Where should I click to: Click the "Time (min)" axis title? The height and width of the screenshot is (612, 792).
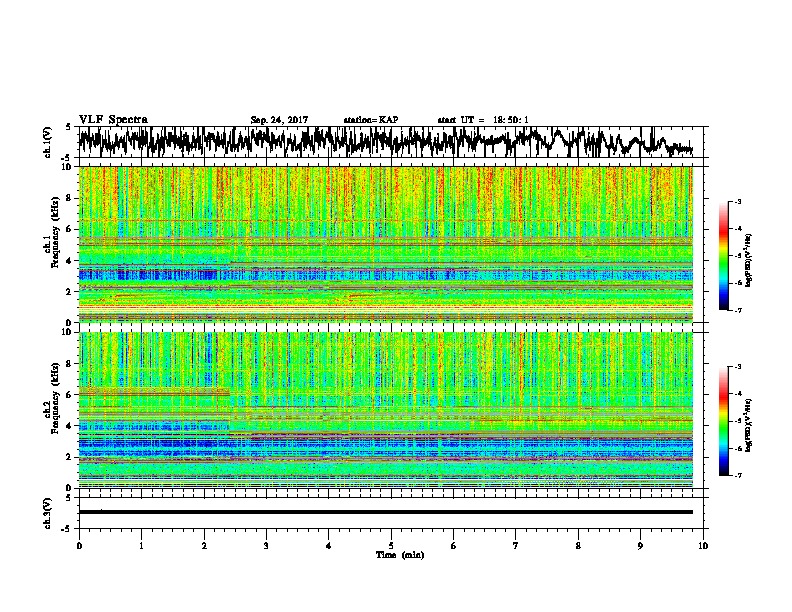click(x=400, y=555)
